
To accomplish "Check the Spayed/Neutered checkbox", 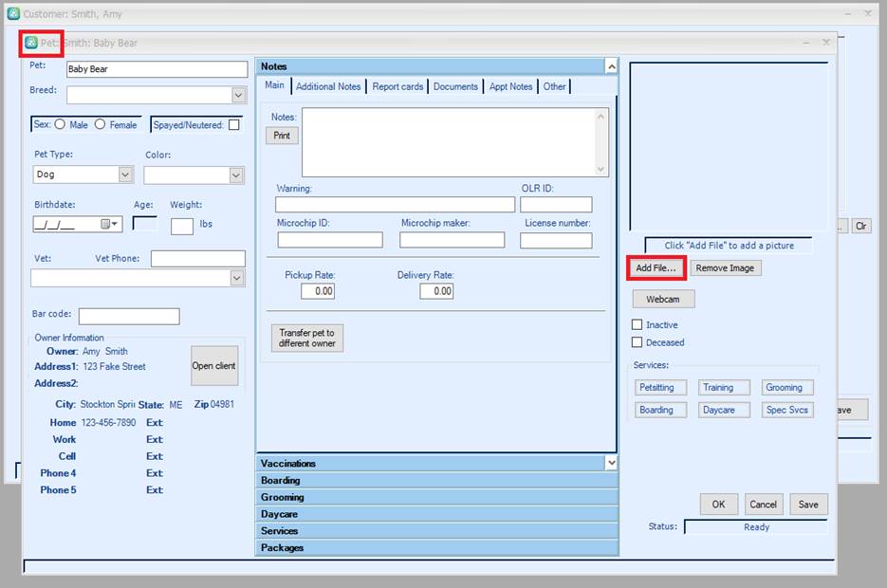I will (234, 124).
